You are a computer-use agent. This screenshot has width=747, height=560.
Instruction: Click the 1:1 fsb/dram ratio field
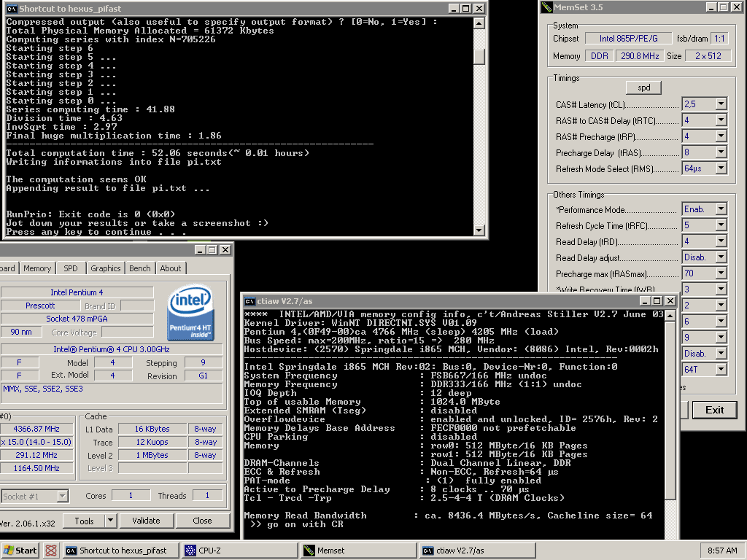click(719, 39)
